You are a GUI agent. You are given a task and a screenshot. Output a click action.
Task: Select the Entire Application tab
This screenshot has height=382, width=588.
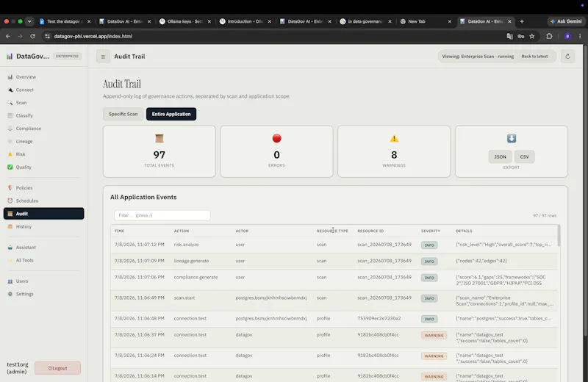point(171,114)
